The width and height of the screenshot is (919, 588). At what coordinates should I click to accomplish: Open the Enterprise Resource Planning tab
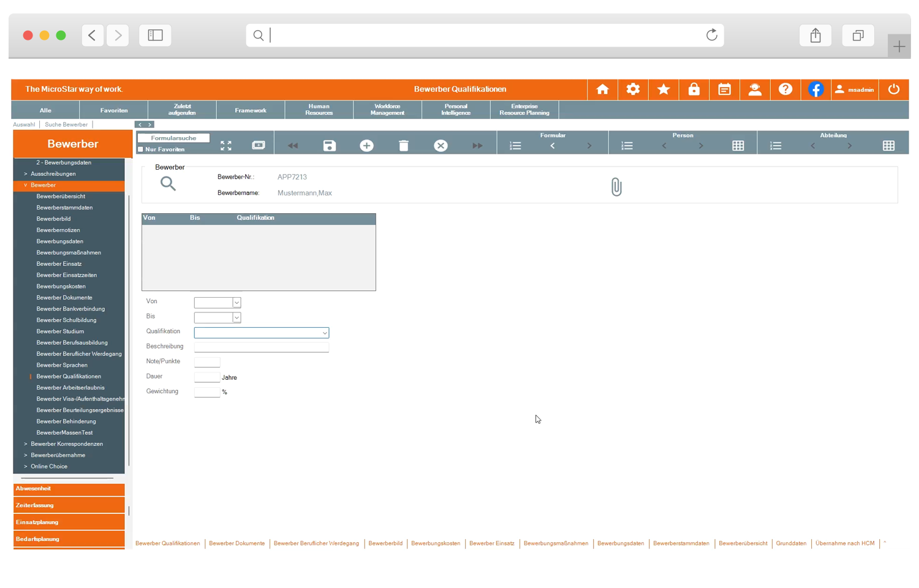tap(524, 110)
